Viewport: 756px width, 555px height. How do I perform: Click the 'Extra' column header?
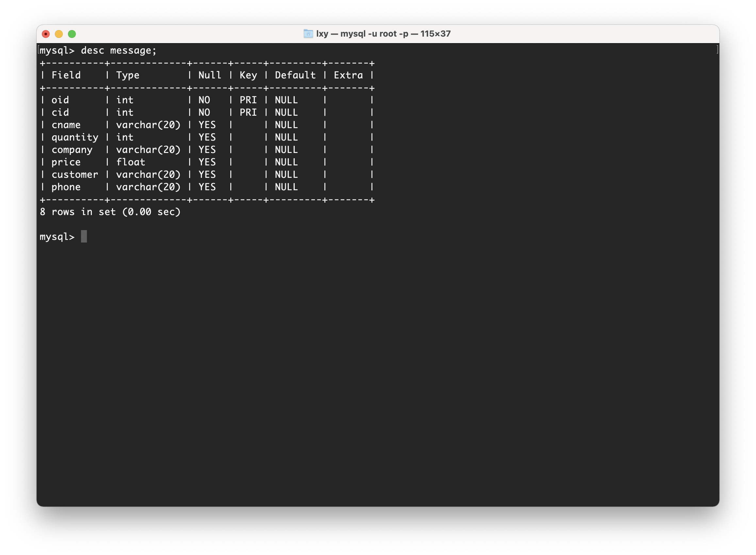coord(348,75)
